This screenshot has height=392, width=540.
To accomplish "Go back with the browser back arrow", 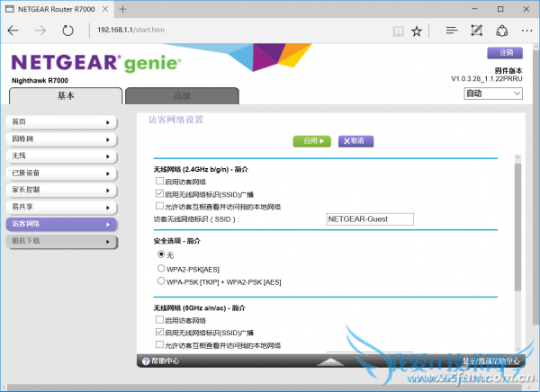I will [13, 31].
